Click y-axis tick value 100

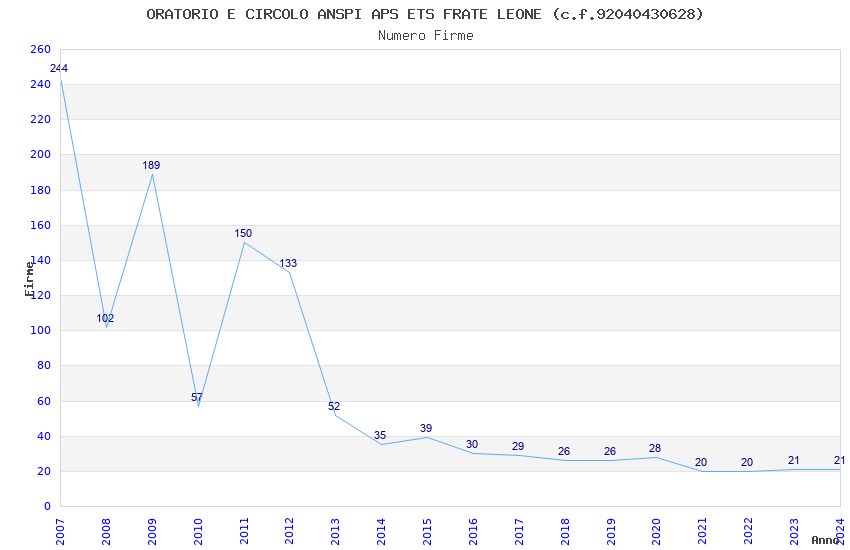(x=41, y=331)
